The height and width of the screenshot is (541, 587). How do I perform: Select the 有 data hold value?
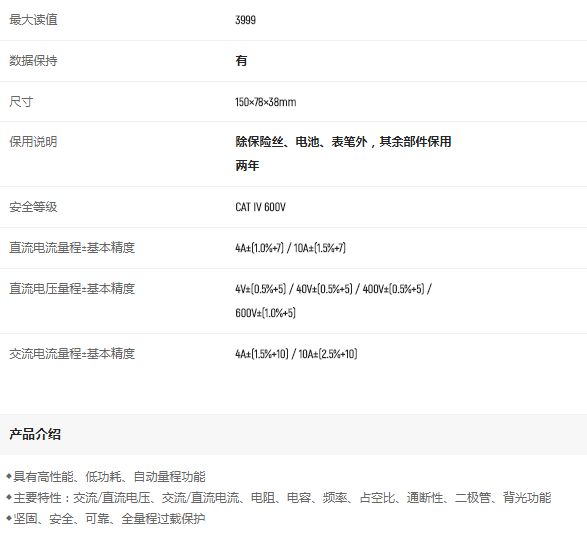pyautogui.click(x=241, y=61)
